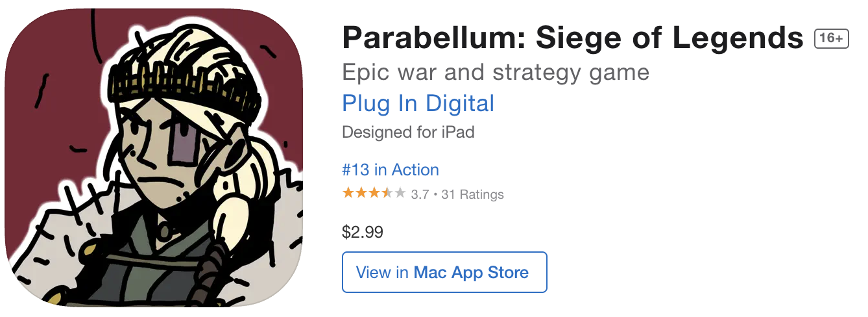
Task: Click the View in Mac App Store button
Action: [x=444, y=272]
